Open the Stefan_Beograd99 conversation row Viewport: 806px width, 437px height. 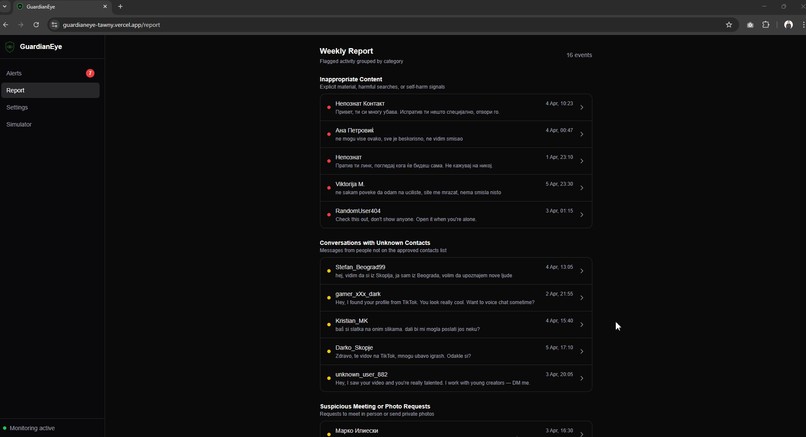click(x=456, y=271)
